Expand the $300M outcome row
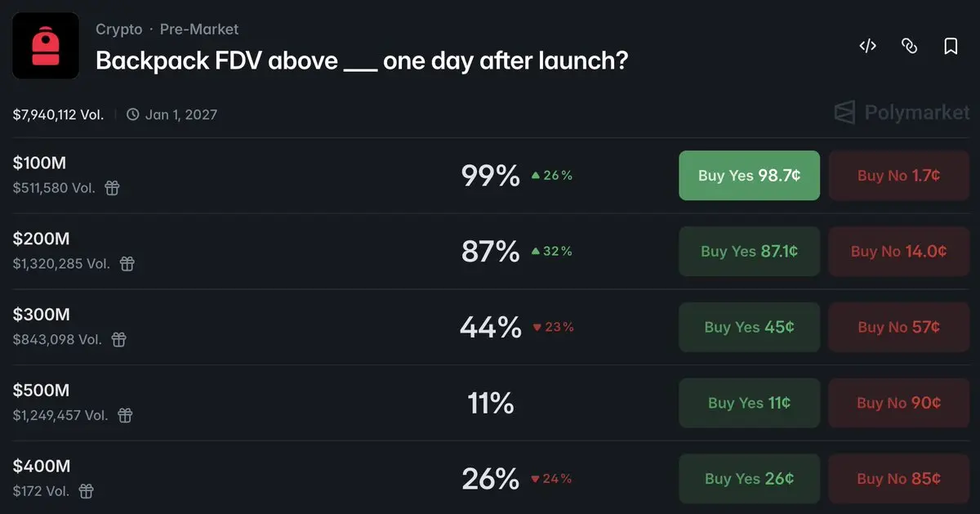The height and width of the screenshot is (514, 980). 327,327
